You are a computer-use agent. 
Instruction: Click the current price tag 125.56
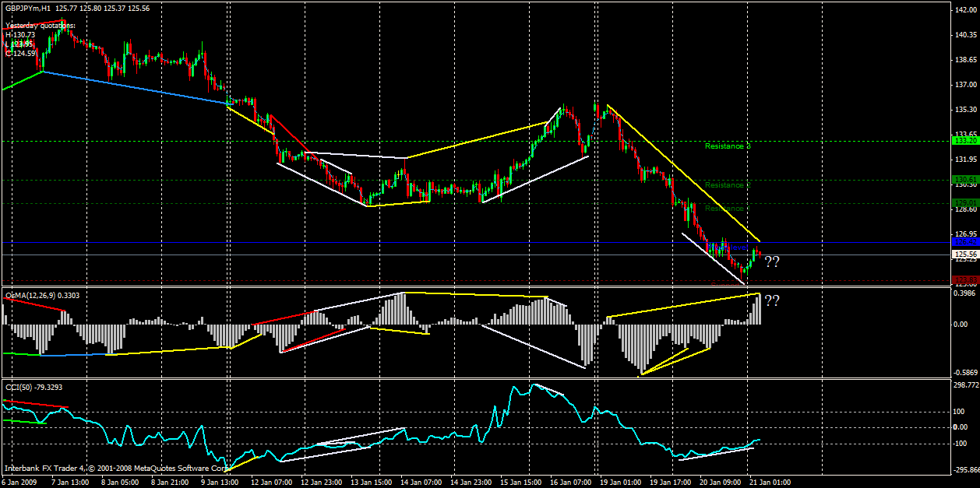coord(964,255)
